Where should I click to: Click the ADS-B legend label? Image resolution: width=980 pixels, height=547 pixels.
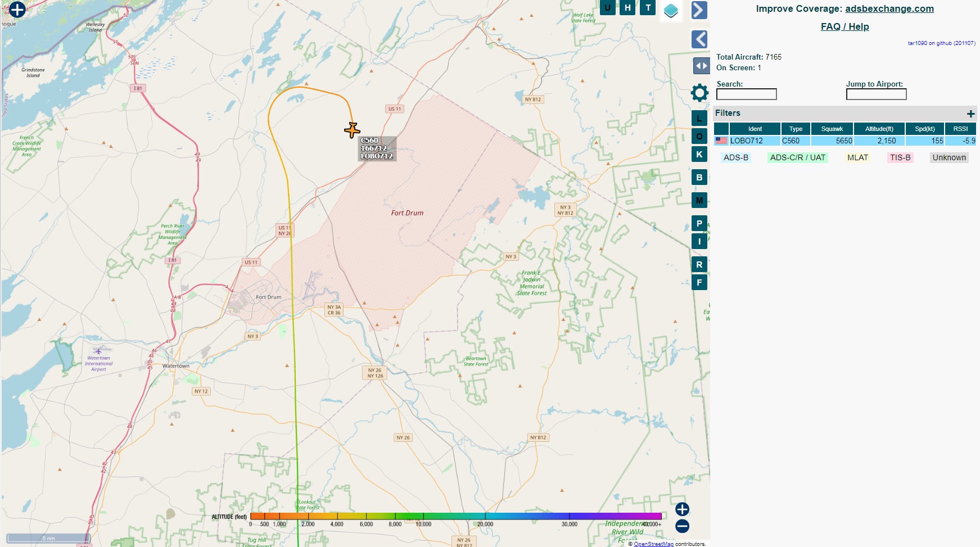click(736, 157)
